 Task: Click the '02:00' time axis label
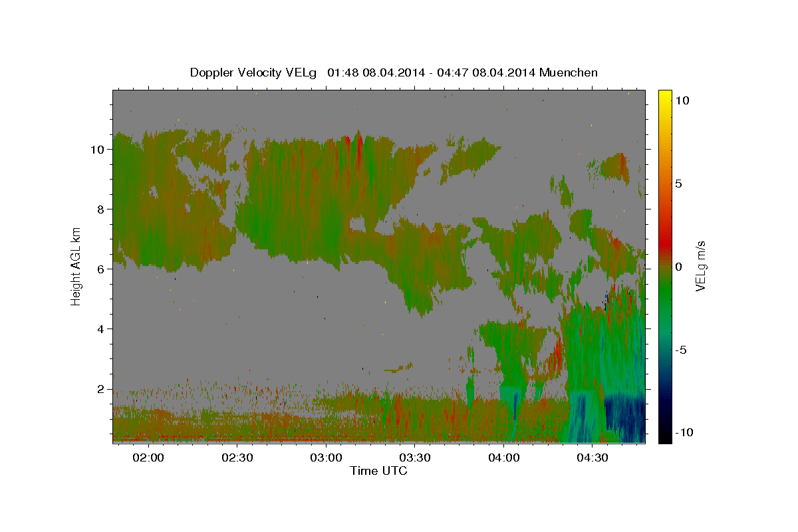pyautogui.click(x=148, y=458)
